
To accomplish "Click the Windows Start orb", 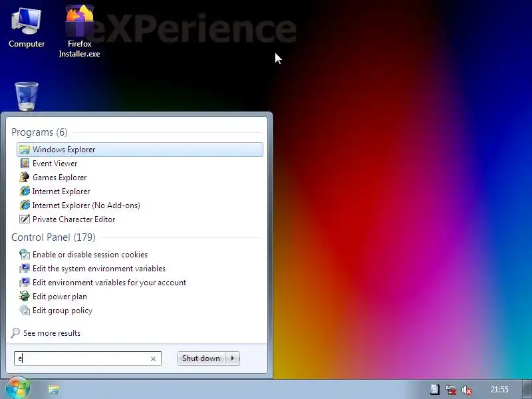I will pyautogui.click(x=18, y=388).
